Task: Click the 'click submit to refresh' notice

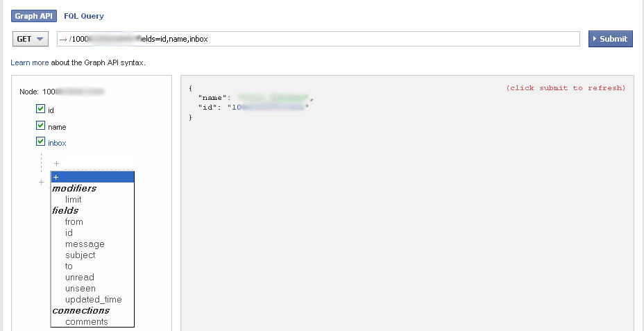Action: click(566, 88)
